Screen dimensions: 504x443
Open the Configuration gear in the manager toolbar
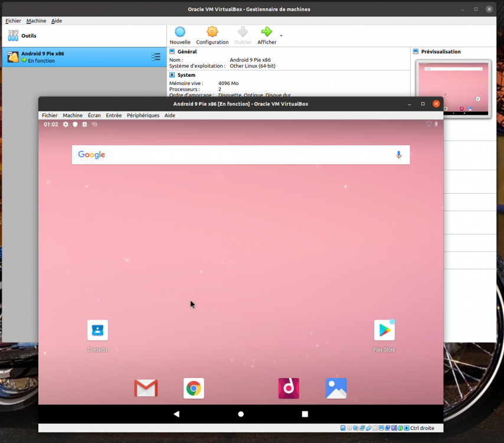pyautogui.click(x=212, y=35)
